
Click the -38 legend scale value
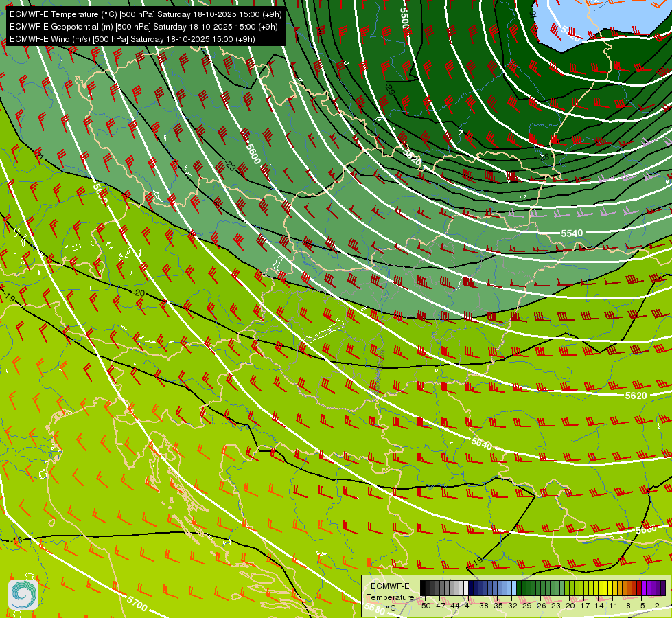tap(483, 606)
